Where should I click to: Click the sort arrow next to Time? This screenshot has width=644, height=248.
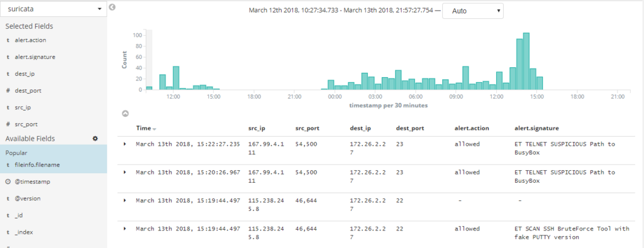point(155,129)
